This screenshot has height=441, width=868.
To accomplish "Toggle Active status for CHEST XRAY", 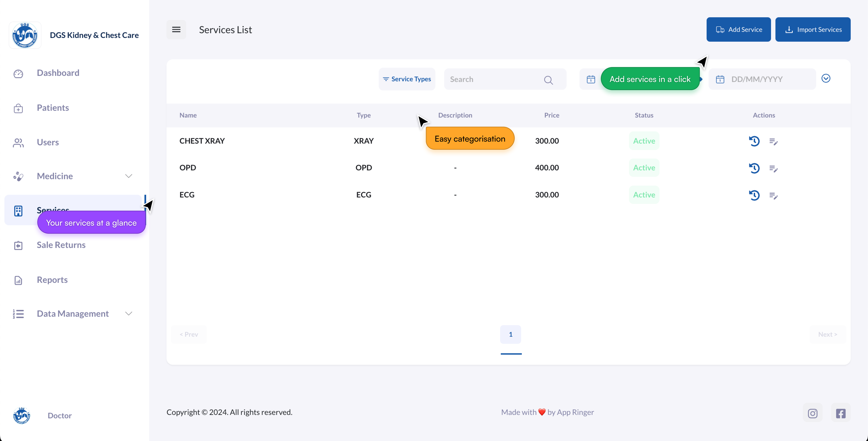I will point(644,141).
